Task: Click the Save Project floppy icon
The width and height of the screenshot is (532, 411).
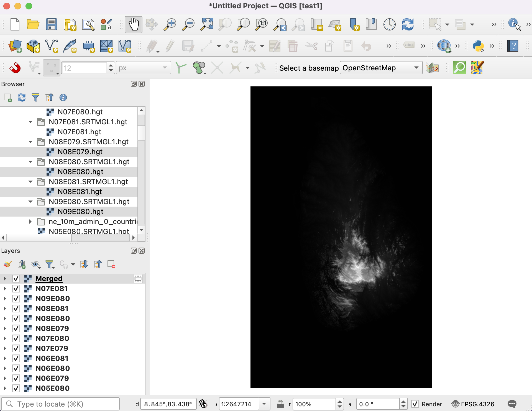Action: [x=51, y=25]
